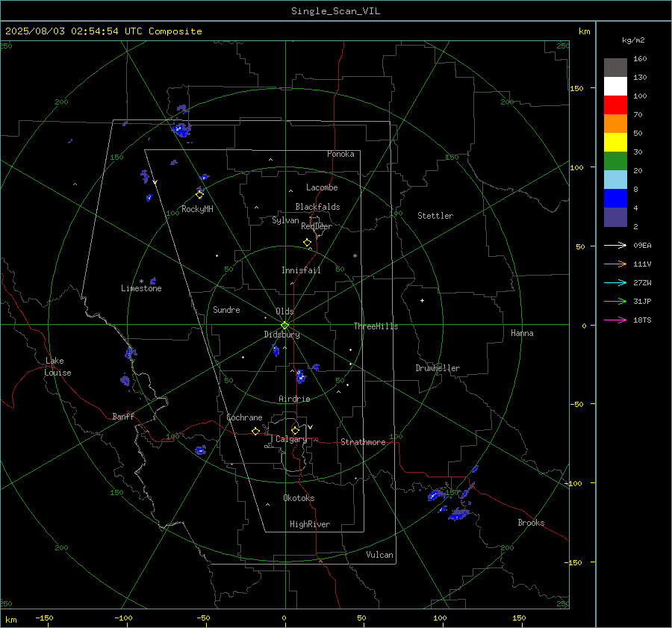Click the Airdrie city label
Viewport: 672px width, 628px height.
pos(294,399)
